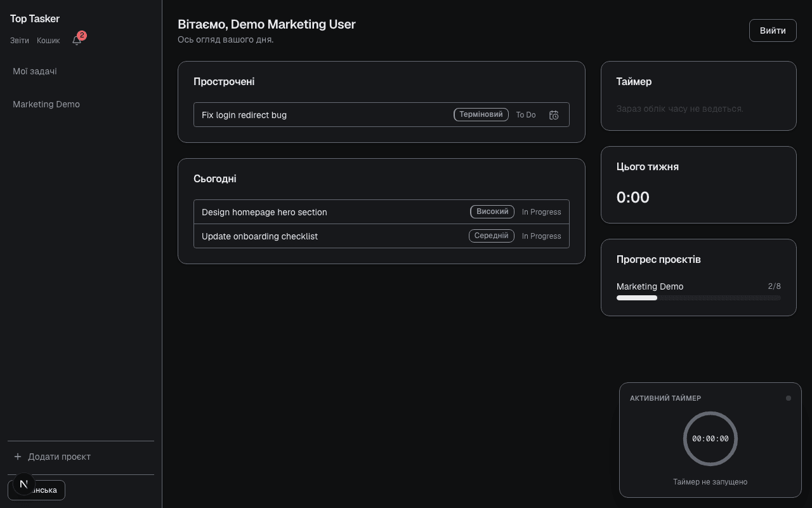Click the Marketing Demo progress bar
This screenshot has width=812, height=508.
[x=698, y=298]
